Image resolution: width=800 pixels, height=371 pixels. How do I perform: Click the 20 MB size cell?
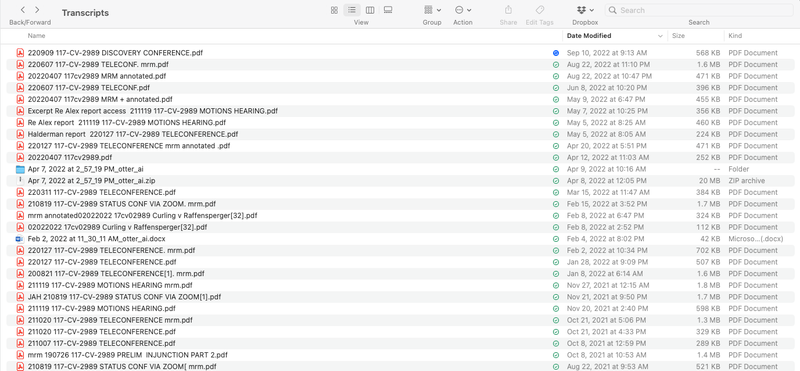(711, 181)
